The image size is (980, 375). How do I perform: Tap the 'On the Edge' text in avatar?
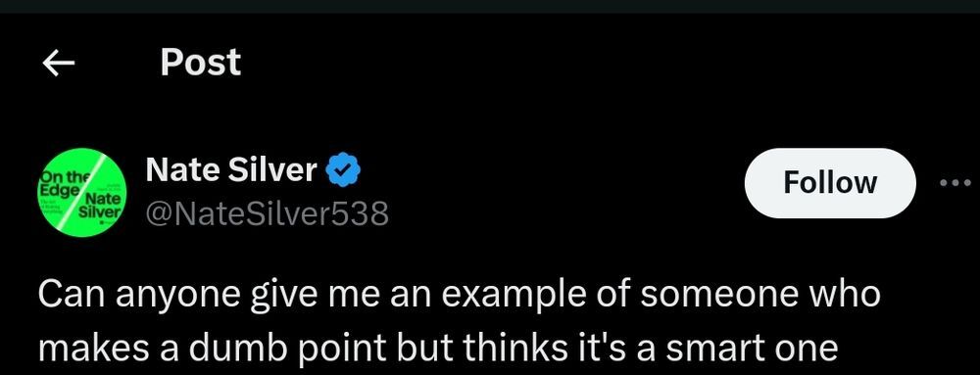(64, 183)
